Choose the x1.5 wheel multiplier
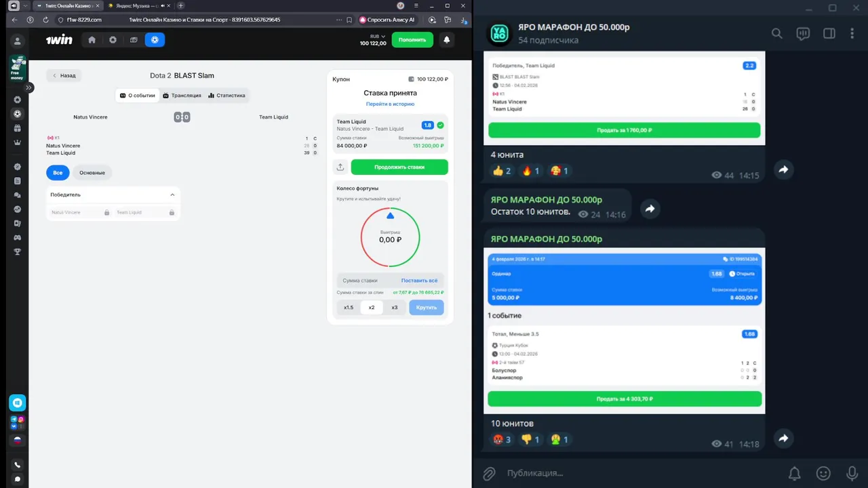The image size is (868, 488). point(349,307)
